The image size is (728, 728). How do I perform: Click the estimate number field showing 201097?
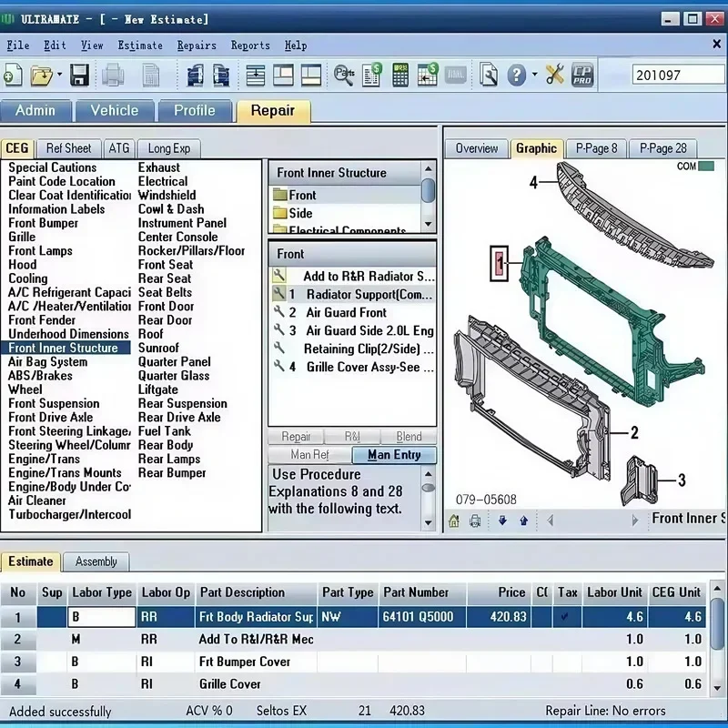coord(678,76)
